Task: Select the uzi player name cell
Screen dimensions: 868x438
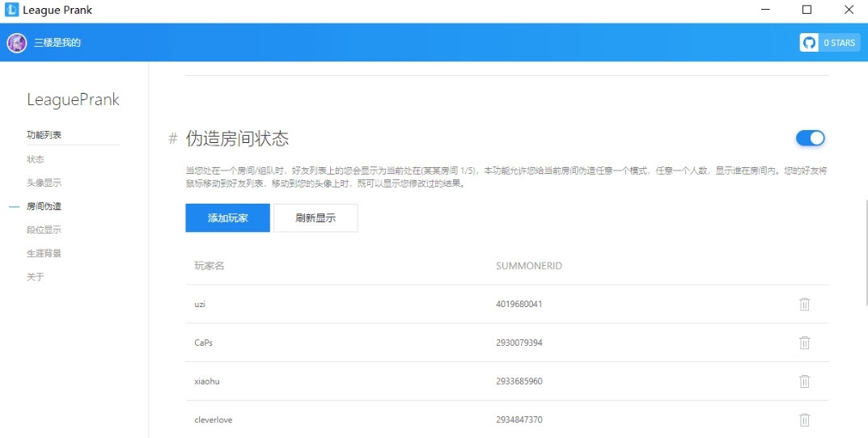Action: 200,304
